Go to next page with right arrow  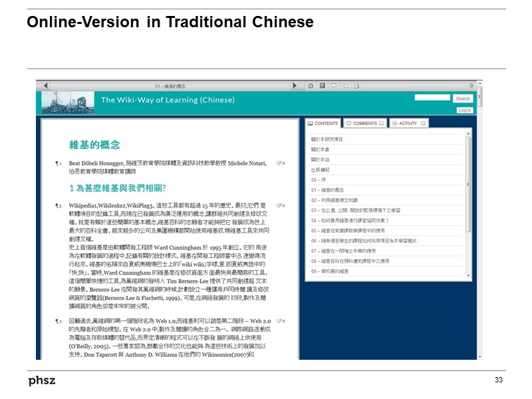click(x=295, y=86)
